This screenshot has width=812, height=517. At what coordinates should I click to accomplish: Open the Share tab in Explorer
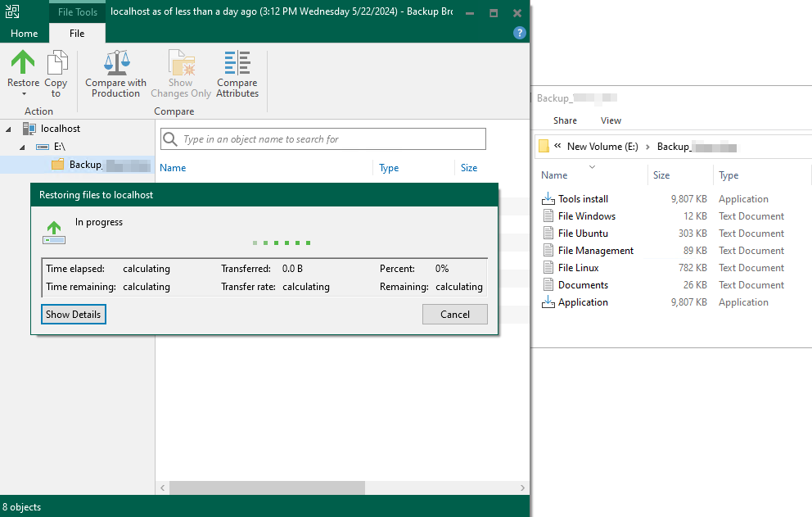tap(565, 120)
